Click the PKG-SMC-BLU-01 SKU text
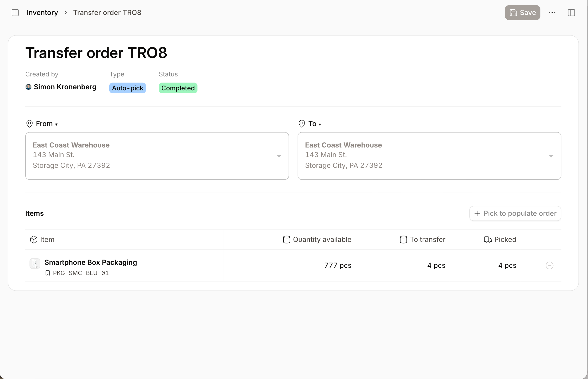This screenshot has width=588, height=379. (81, 273)
